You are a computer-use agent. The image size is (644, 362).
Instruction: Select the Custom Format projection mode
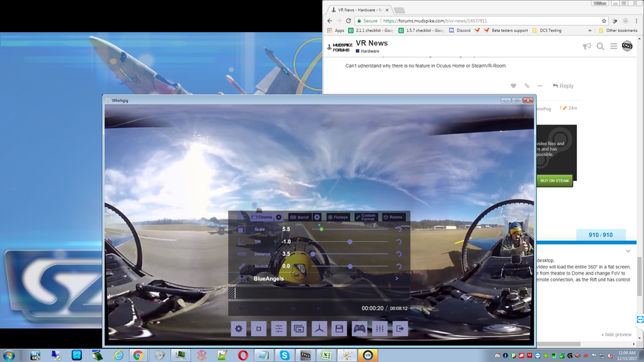click(366, 217)
